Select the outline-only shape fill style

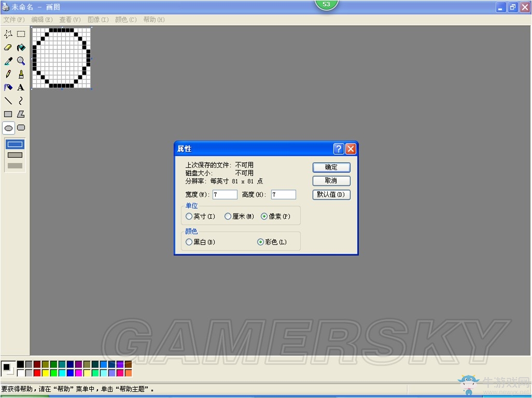point(15,144)
